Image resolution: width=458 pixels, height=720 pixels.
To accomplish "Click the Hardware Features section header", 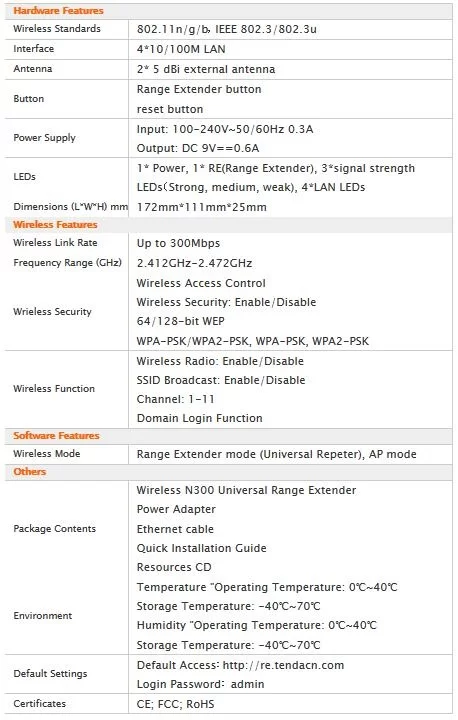I will [x=58, y=11].
